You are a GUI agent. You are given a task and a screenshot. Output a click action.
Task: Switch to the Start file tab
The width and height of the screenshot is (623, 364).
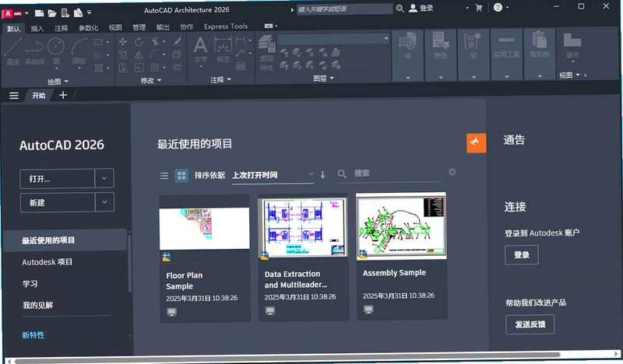38,96
